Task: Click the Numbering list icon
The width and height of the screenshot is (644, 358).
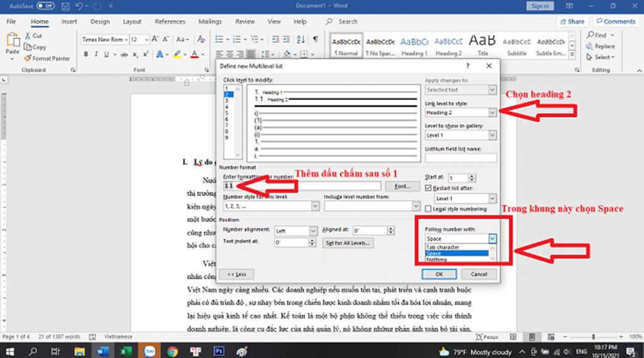Action: [237, 40]
